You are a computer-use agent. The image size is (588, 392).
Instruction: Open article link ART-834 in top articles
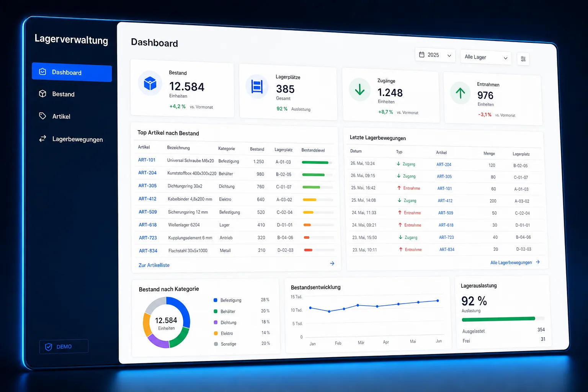[x=148, y=251]
